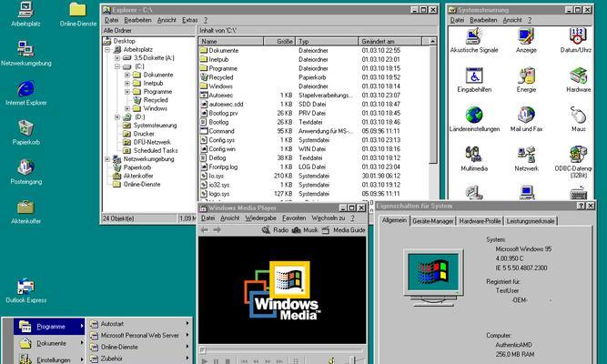The width and height of the screenshot is (607, 364).
Task: Open the Arbeitsplatz desktop icon
Action: [25, 15]
